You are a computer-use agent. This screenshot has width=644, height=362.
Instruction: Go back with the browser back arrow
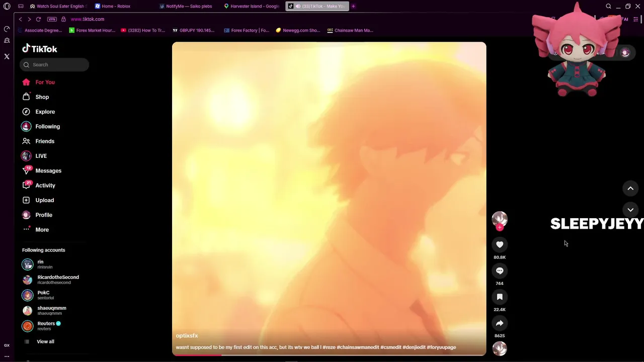tap(20, 19)
